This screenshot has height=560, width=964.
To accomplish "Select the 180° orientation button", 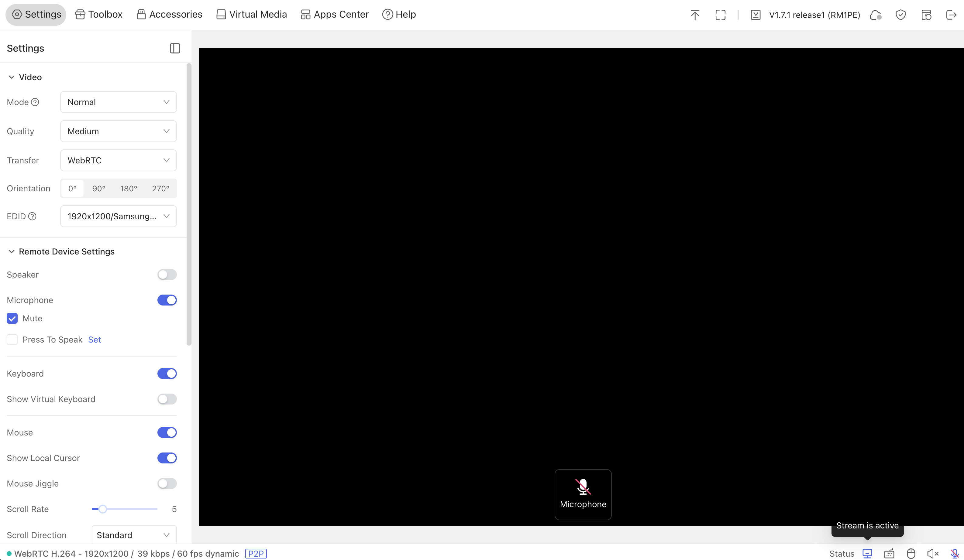I will (x=129, y=189).
